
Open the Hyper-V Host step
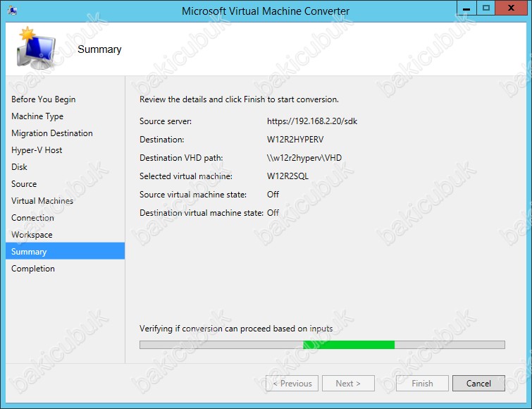pos(37,150)
